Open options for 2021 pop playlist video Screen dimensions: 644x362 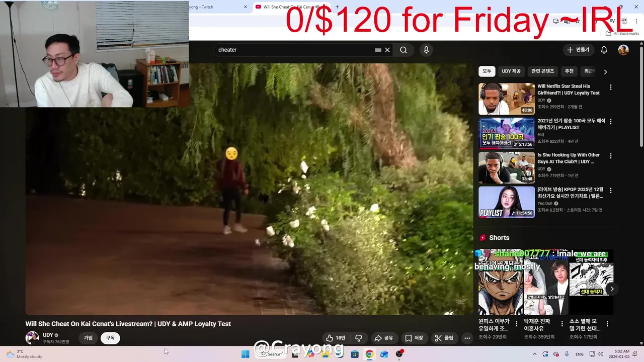tap(611, 122)
